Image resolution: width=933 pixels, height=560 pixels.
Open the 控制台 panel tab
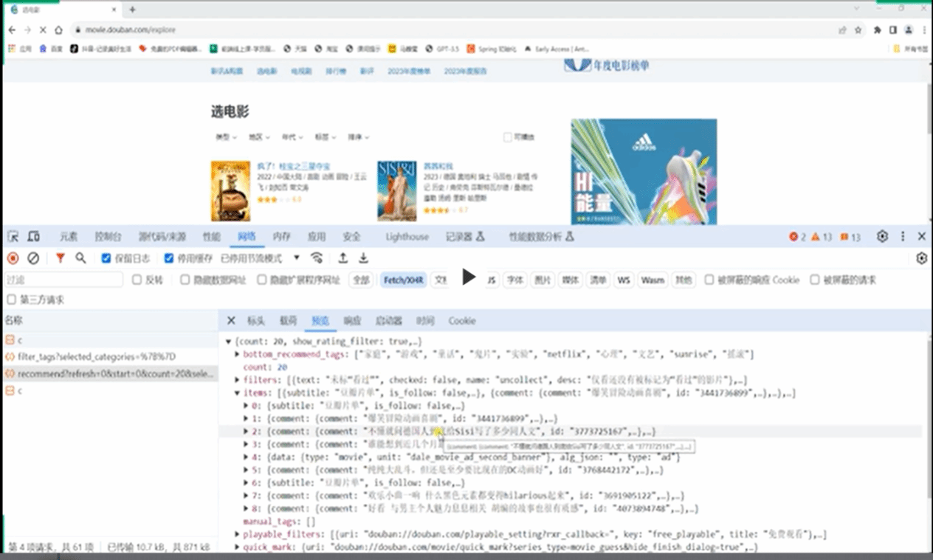coord(108,237)
